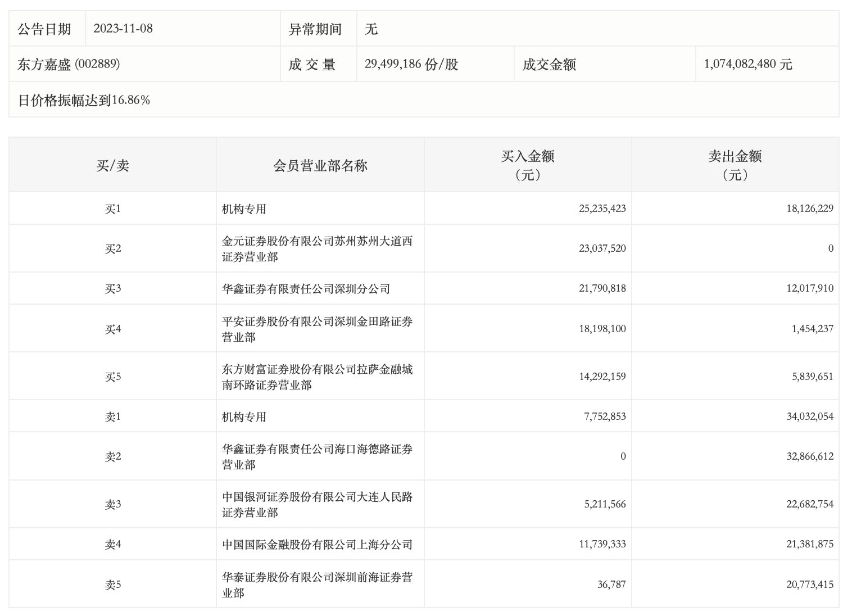
Task: Click the 成 交 量 label
Action: [x=312, y=64]
